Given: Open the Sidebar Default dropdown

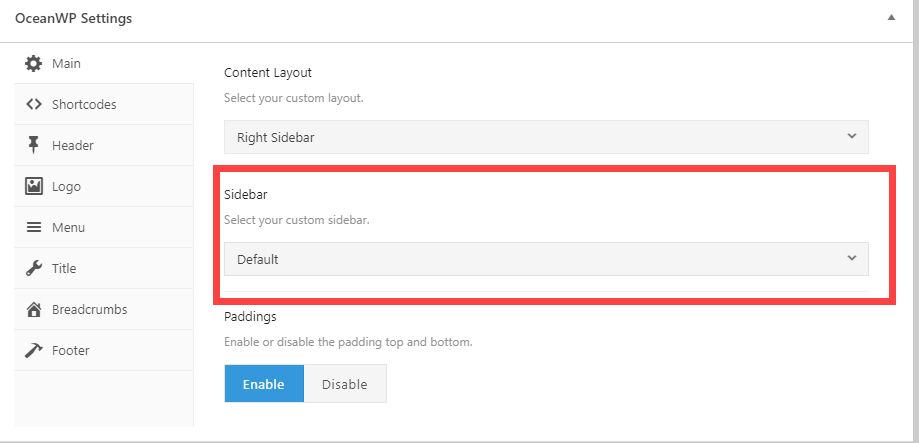Looking at the screenshot, I should pos(546,259).
